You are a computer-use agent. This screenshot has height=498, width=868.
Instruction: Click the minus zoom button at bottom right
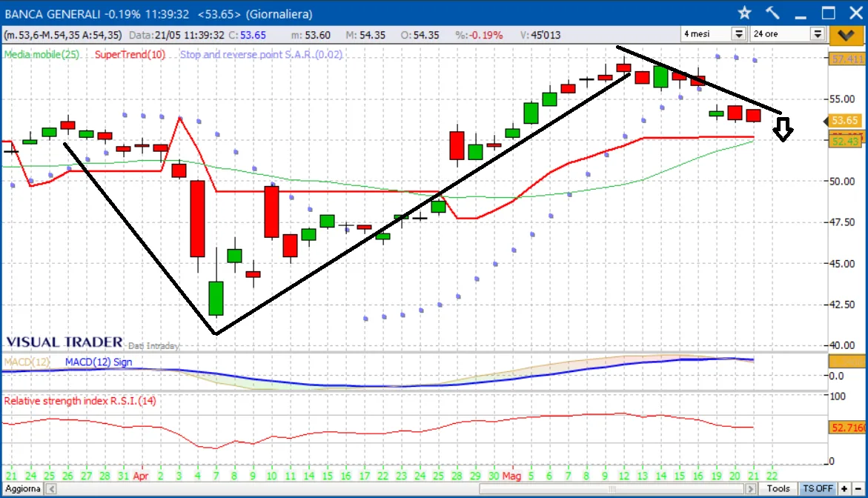click(x=858, y=488)
